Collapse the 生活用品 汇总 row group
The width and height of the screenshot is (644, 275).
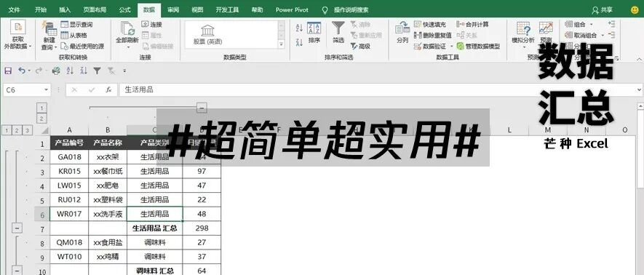(17, 228)
